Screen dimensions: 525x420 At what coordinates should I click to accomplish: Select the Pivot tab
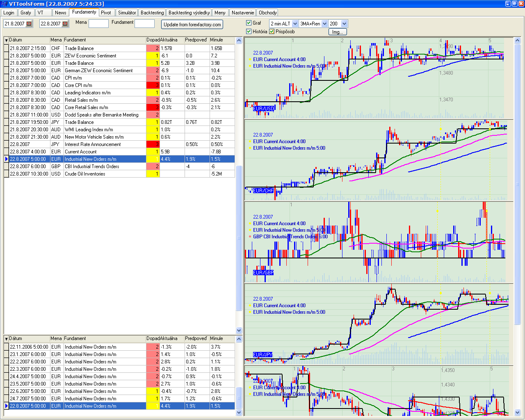pyautogui.click(x=106, y=13)
